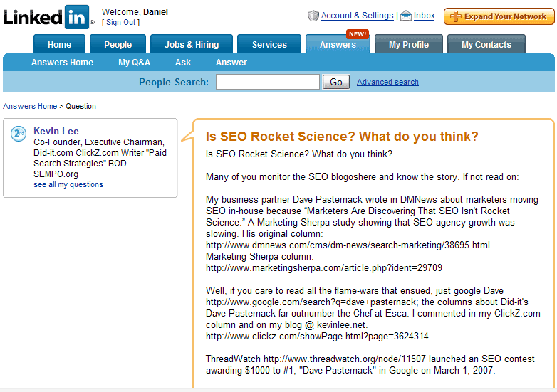Click the question title 'Is SEO Rocket Science?'
The width and height of the screenshot is (557, 392).
(x=342, y=136)
